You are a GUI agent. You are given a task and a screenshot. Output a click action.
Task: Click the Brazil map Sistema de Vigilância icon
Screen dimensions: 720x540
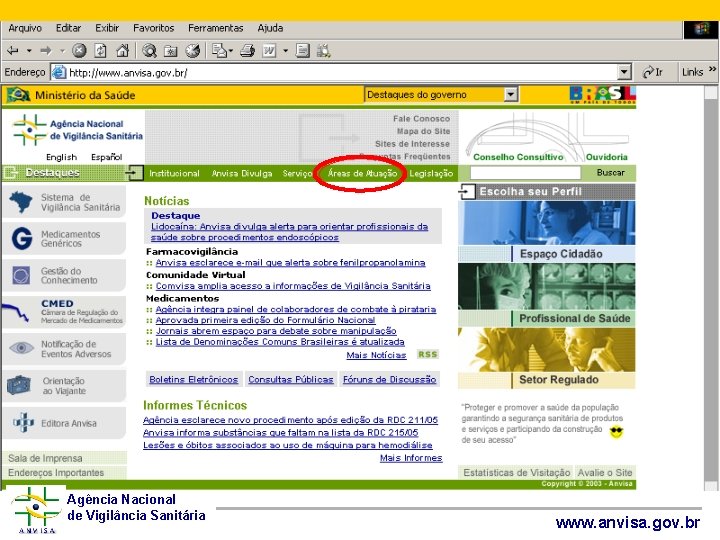21,202
